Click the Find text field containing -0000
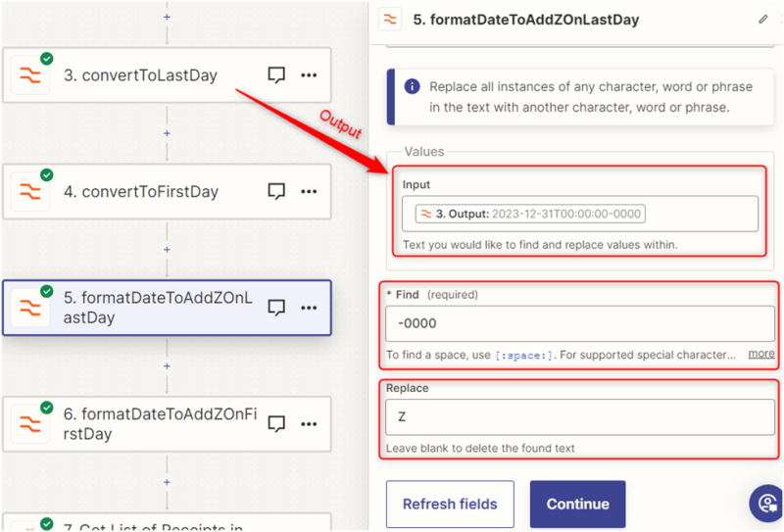 579,322
